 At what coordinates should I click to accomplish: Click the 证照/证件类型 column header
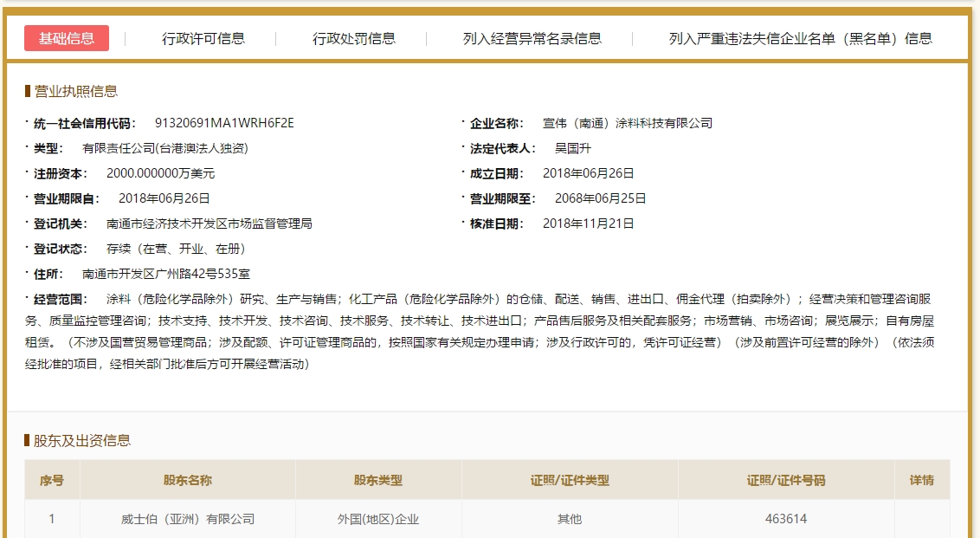pos(570,480)
